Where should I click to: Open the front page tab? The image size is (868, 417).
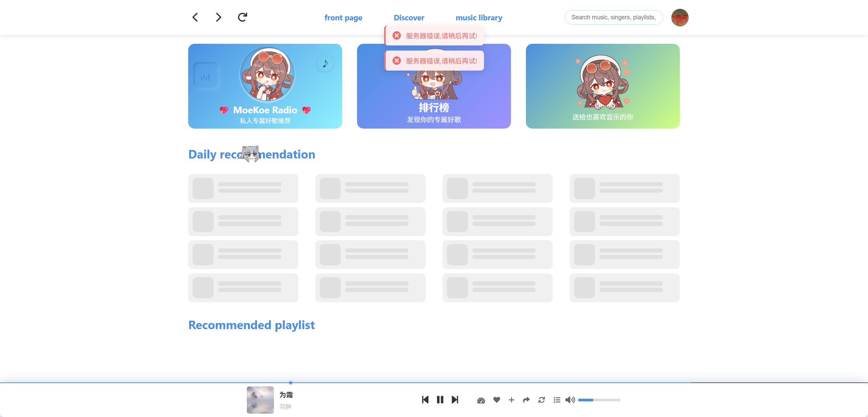(x=343, y=18)
